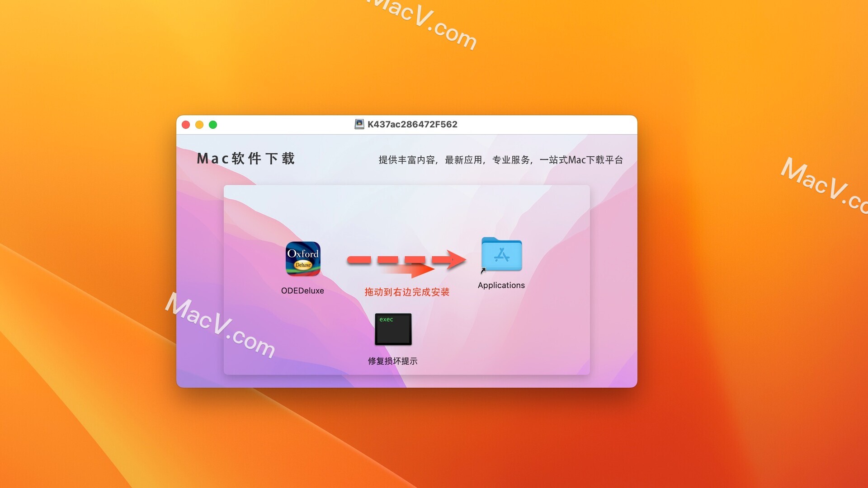Select the K437ac286472F562 title bar
Image resolution: width=868 pixels, height=488 pixels.
pyautogui.click(x=407, y=124)
